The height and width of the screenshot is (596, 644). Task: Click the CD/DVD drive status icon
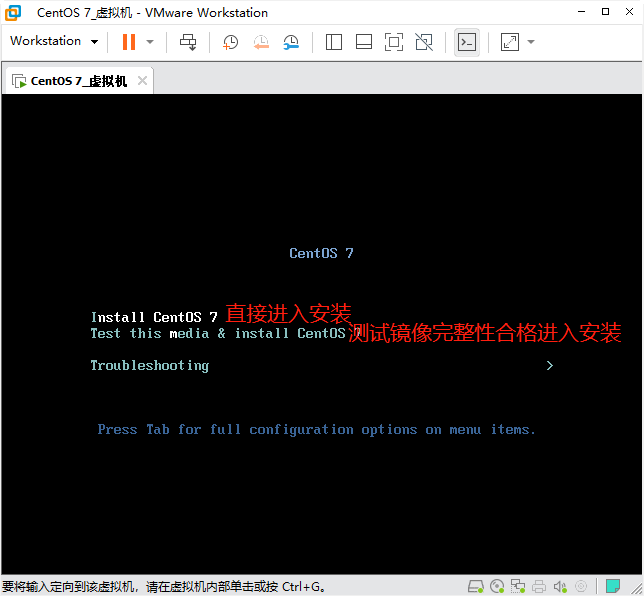[497, 586]
